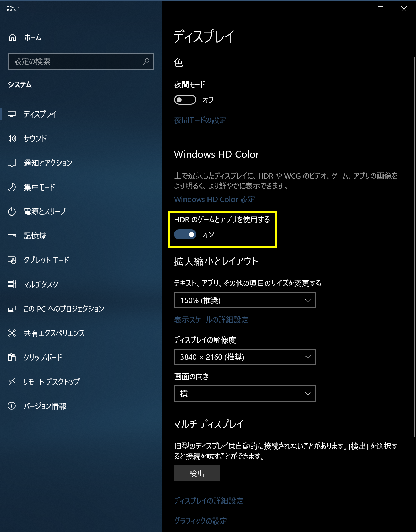Turn off HDR games and apps switch
The image size is (416, 532).
(185, 234)
